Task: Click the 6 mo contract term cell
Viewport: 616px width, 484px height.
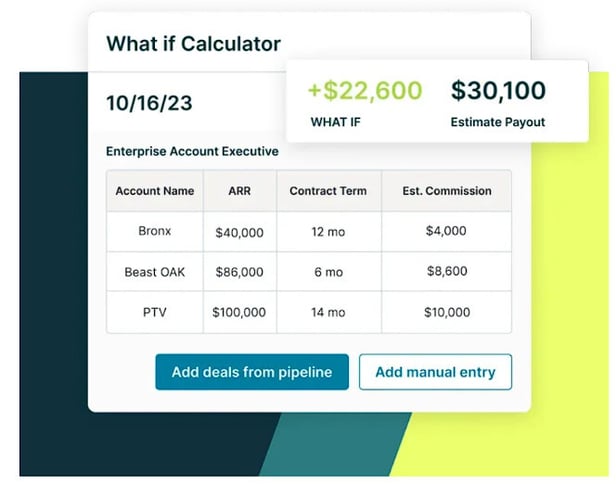Action: (328, 272)
